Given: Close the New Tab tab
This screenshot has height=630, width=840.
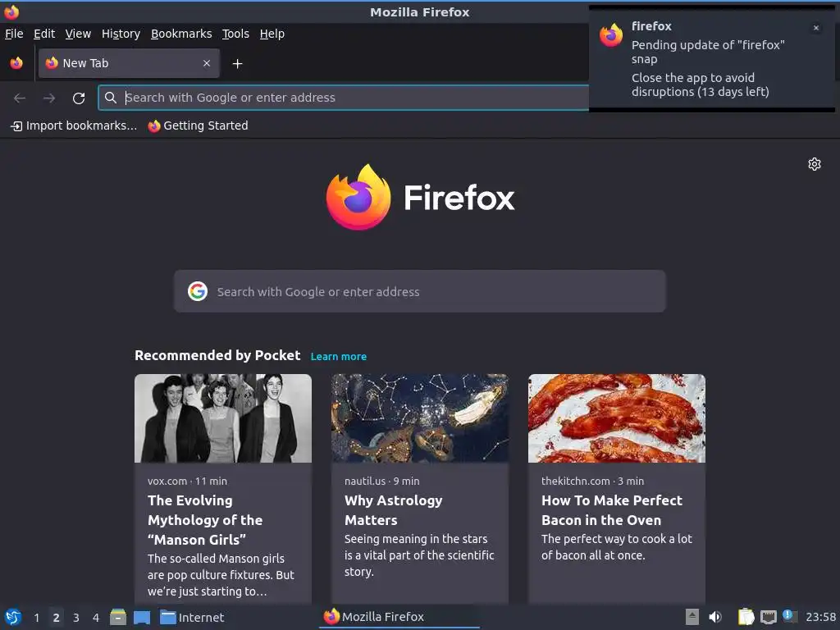Looking at the screenshot, I should click(x=207, y=63).
